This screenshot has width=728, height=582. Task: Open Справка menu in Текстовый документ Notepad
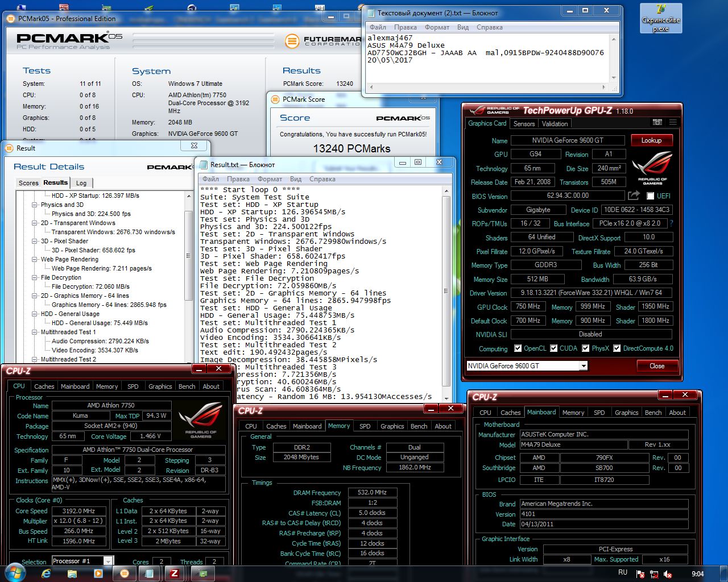[x=489, y=27]
